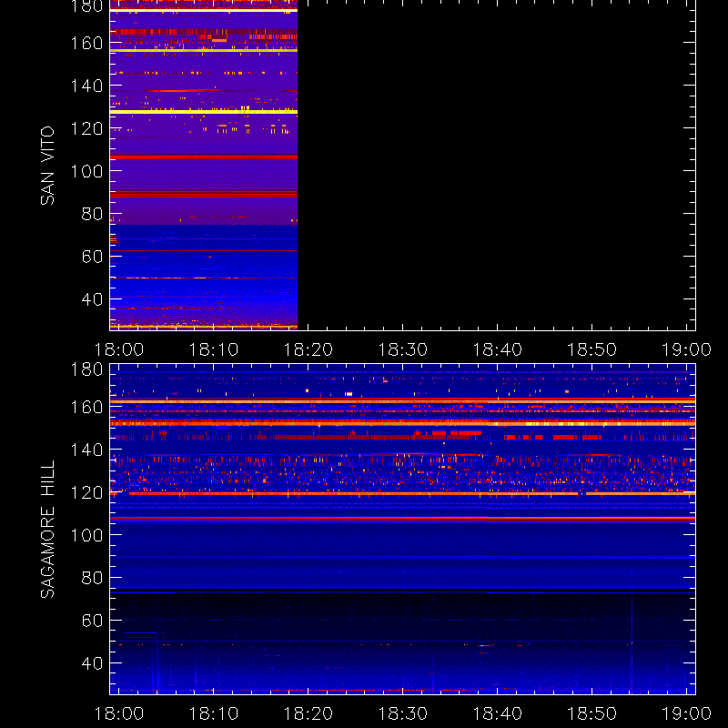
Task: Choose the 140 label on Sagamore Hill axis
Action: click(86, 450)
